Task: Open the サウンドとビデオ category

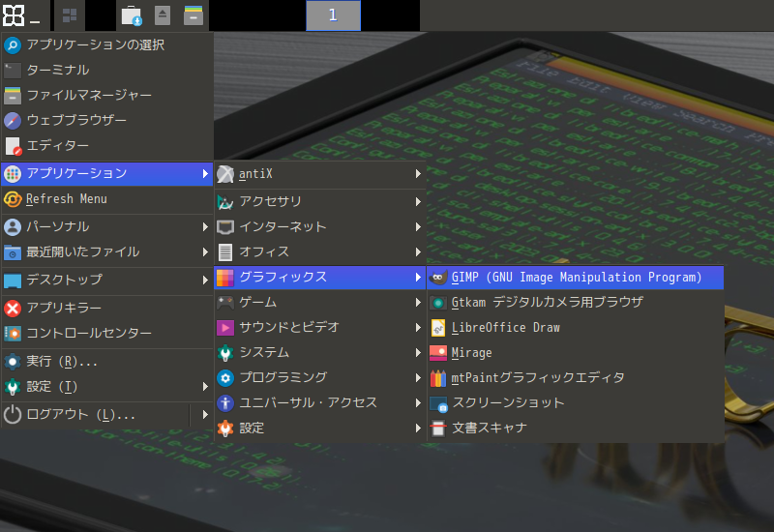Action: 320,328
